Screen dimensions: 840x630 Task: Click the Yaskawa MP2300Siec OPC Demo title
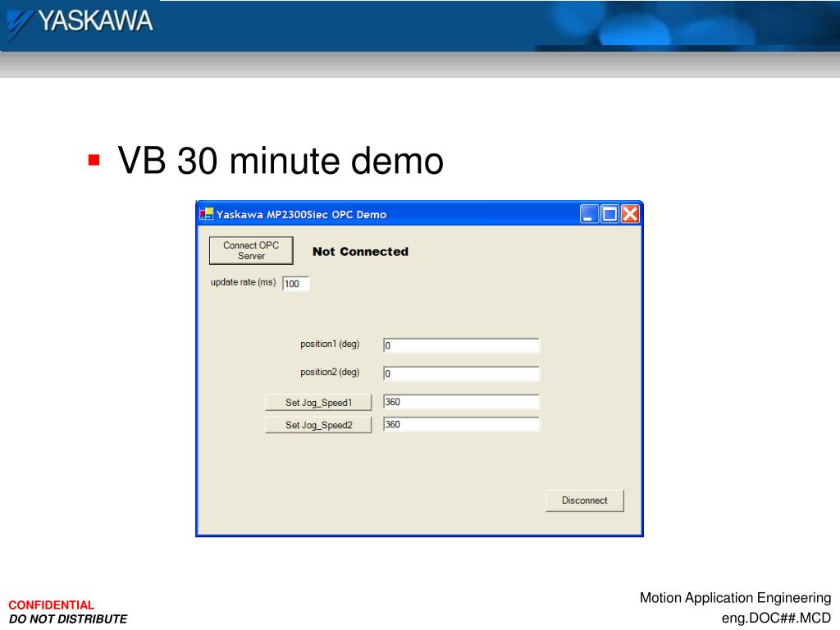tap(301, 214)
